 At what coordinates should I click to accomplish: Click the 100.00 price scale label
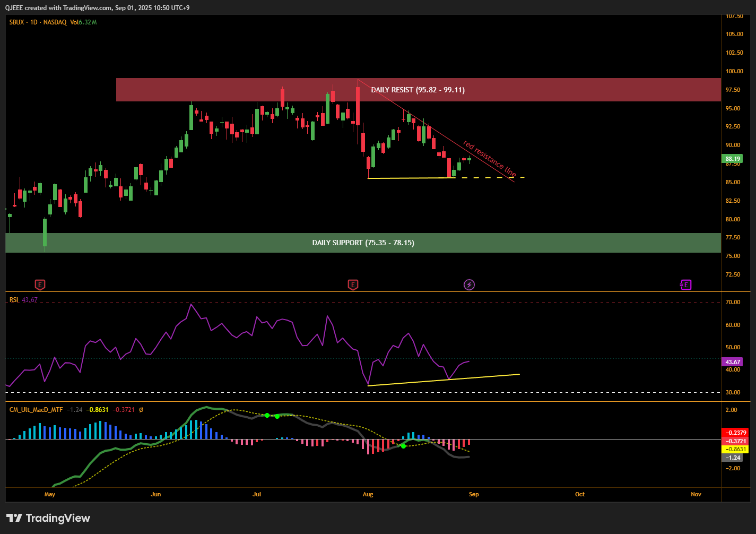[x=734, y=71]
